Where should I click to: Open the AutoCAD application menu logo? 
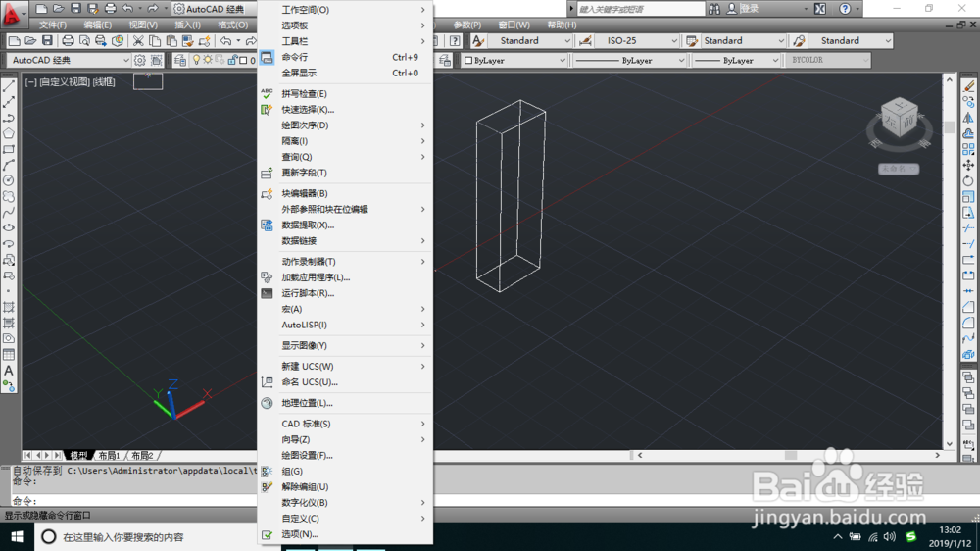coord(11,14)
